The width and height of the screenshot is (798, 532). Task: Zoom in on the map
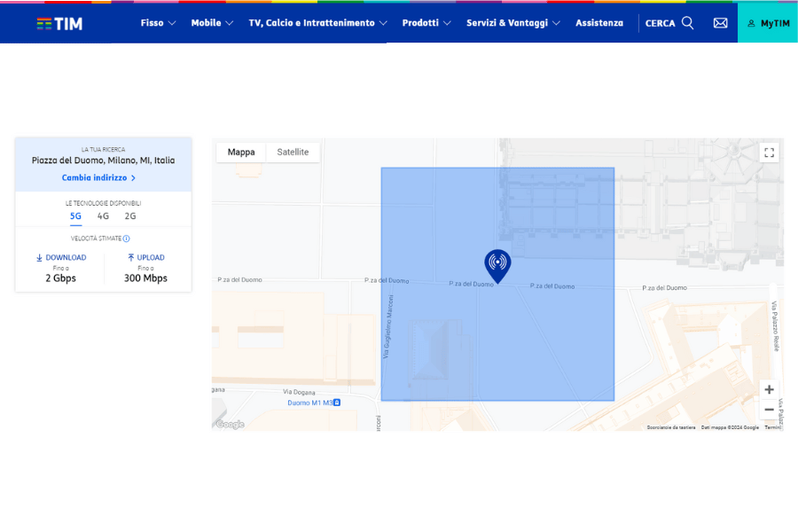769,389
